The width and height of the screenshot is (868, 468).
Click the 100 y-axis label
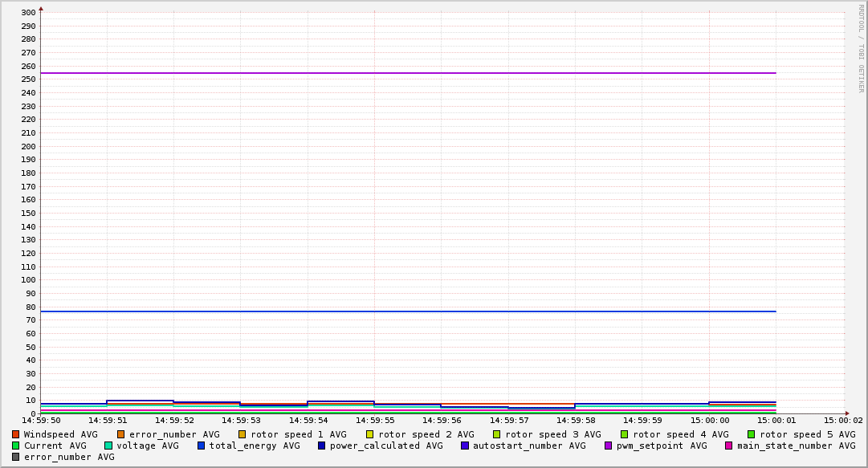click(x=28, y=280)
